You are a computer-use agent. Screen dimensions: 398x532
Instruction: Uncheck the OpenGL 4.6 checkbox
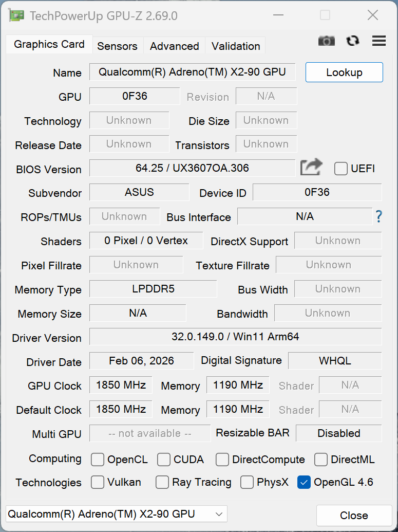[x=304, y=482]
